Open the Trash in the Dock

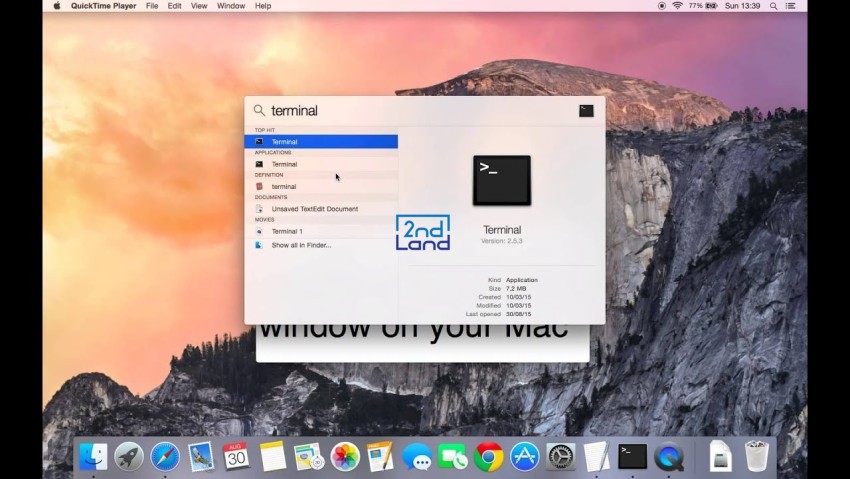point(756,456)
